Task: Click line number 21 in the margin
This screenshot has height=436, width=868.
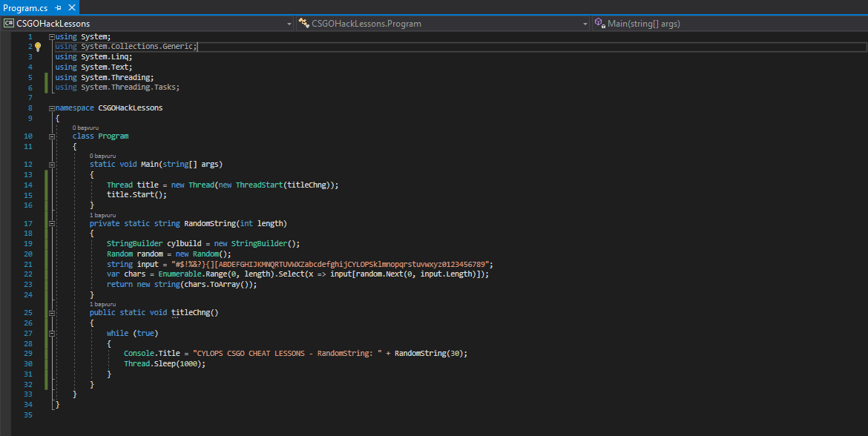Action: click(x=27, y=265)
